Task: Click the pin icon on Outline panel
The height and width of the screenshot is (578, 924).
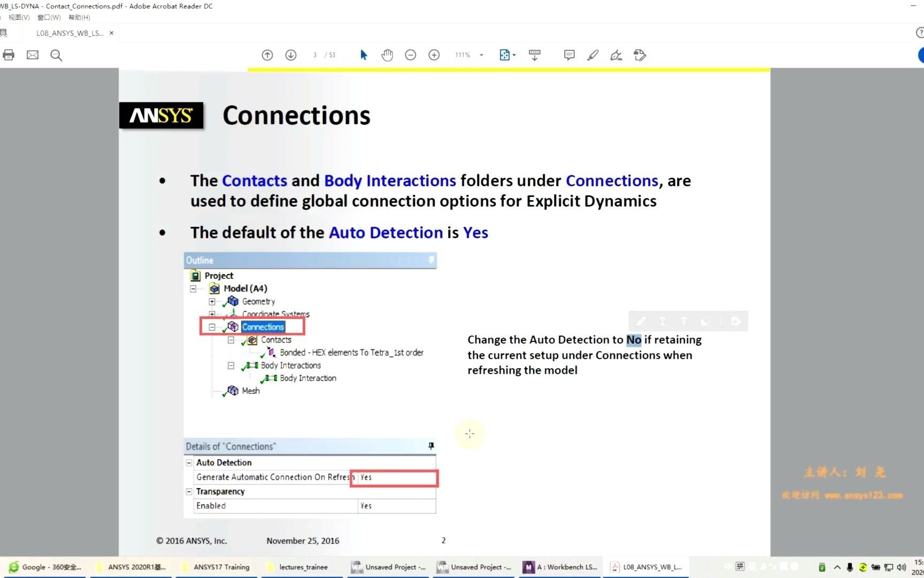Action: click(x=431, y=260)
